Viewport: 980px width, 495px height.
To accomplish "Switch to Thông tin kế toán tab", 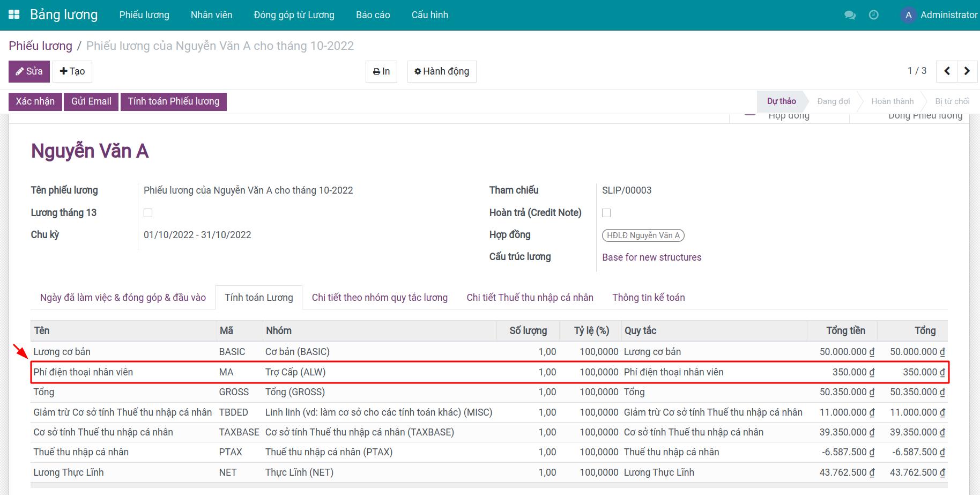I will click(x=648, y=298).
